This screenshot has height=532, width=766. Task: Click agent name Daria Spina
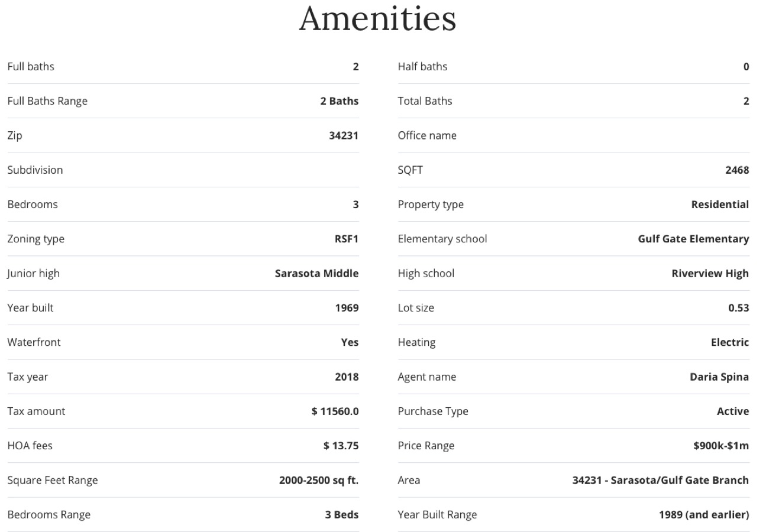tap(719, 377)
